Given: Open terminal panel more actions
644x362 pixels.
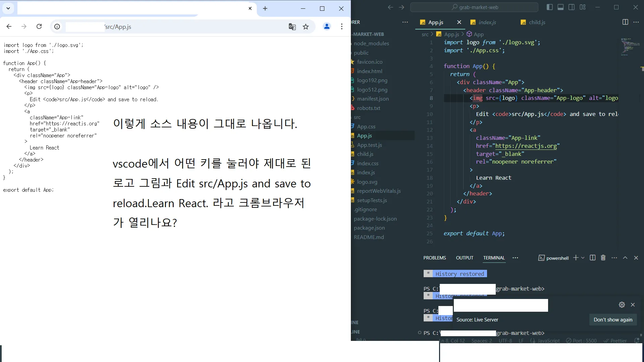Looking at the screenshot, I should 614,257.
